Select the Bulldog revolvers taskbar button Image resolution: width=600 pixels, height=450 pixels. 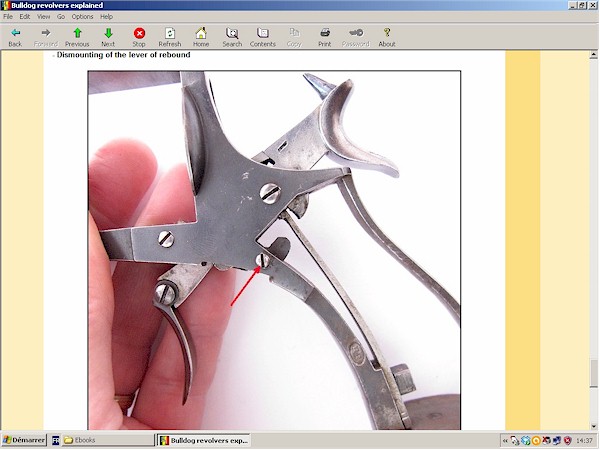click(x=204, y=440)
